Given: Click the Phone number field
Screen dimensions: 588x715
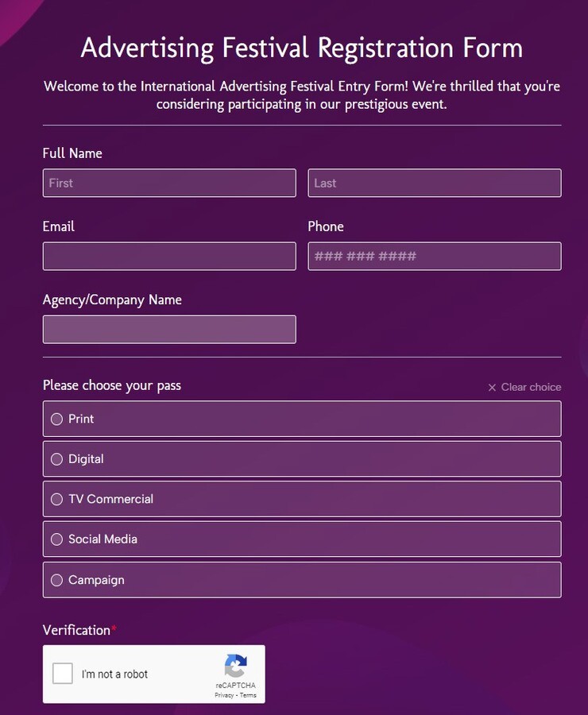Looking at the screenshot, I should click(x=434, y=256).
